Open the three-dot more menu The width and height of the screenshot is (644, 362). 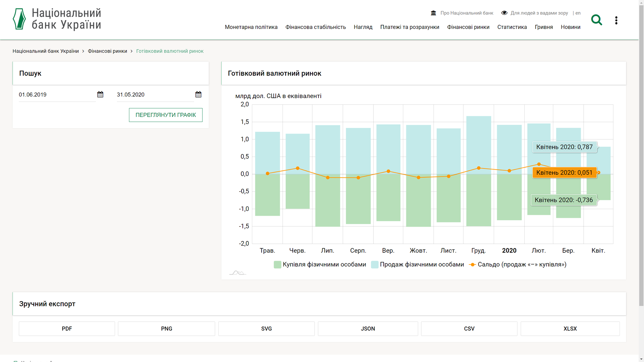pyautogui.click(x=616, y=20)
